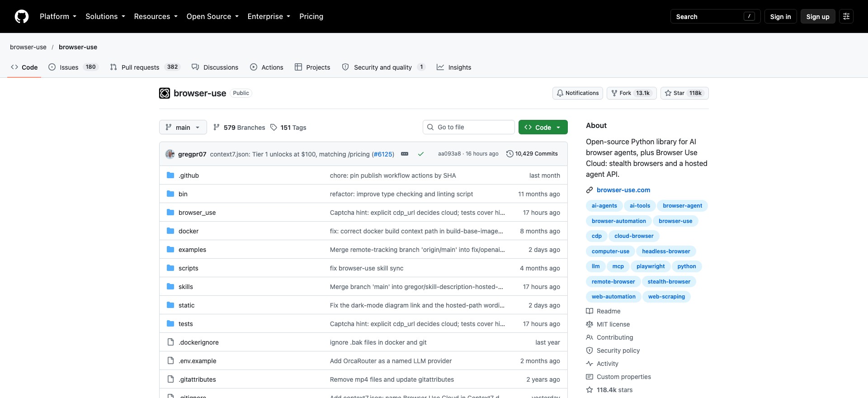Open pull request #6125 link
Viewport: 868px width, 398px height.
point(383,154)
